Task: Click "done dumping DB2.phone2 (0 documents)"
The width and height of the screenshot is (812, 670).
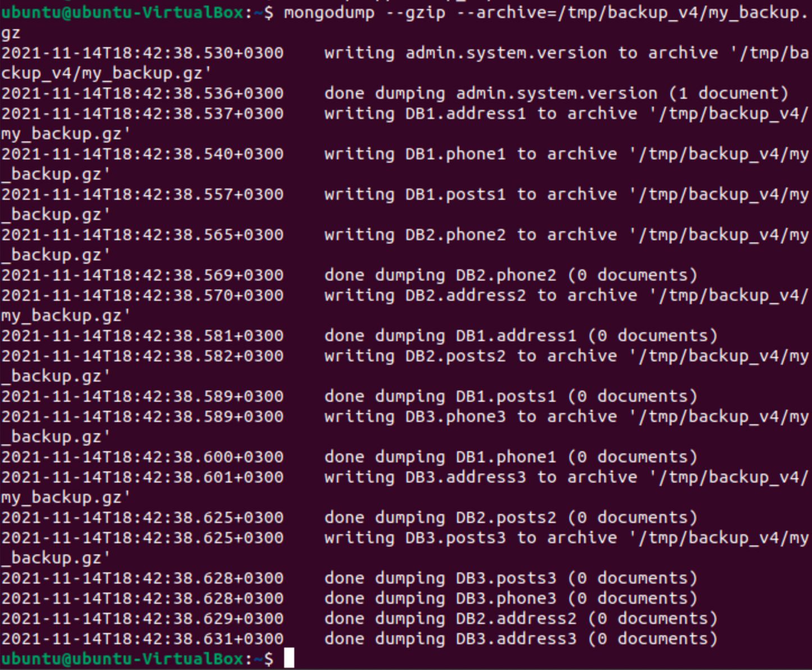Action: pos(511,275)
